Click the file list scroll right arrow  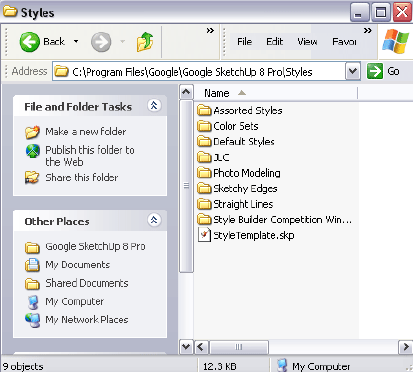click(406, 347)
